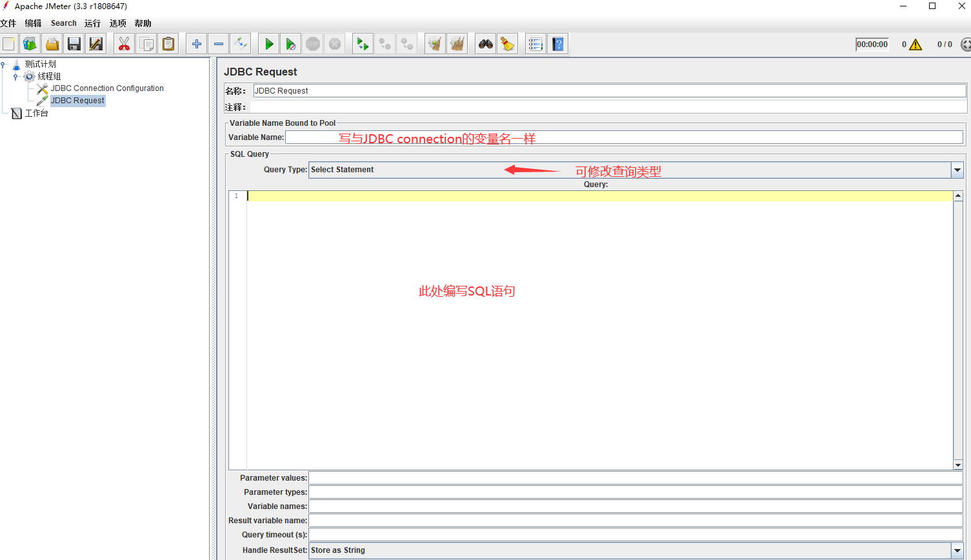Open the Handle ResultSet dropdown
971x560 pixels.
[x=957, y=550]
